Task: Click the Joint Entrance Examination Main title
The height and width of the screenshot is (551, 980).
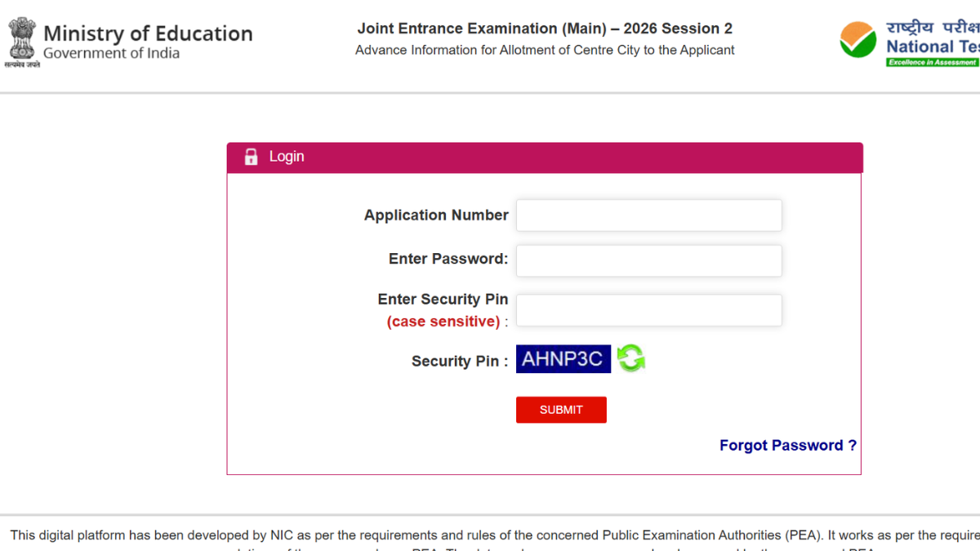Action: (x=545, y=29)
